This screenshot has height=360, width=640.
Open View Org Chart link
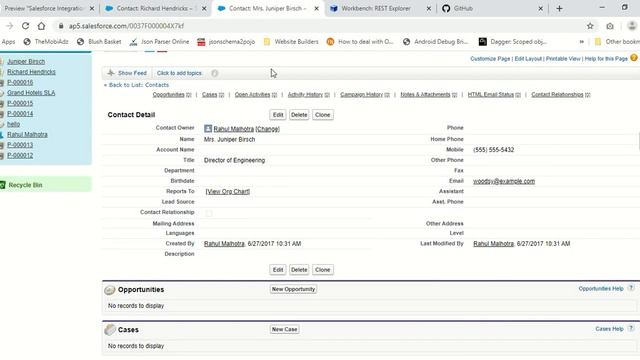(x=228, y=191)
